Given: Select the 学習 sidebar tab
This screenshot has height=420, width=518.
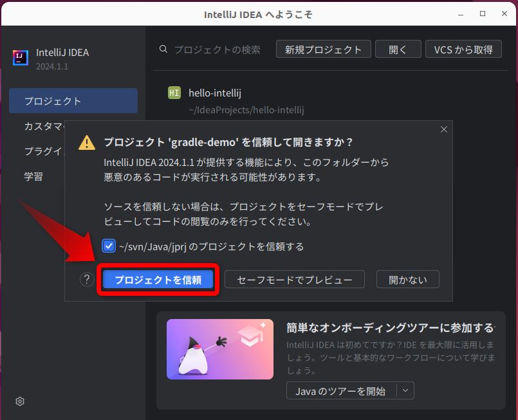Looking at the screenshot, I should [33, 176].
